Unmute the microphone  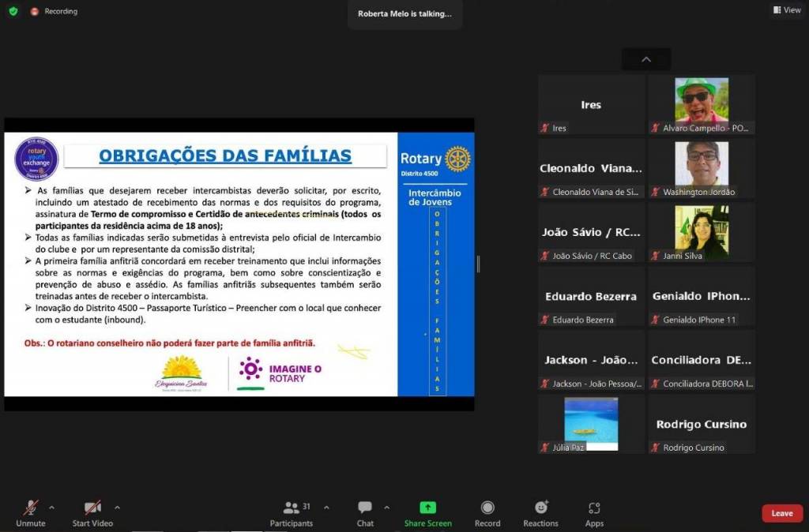coord(30,508)
